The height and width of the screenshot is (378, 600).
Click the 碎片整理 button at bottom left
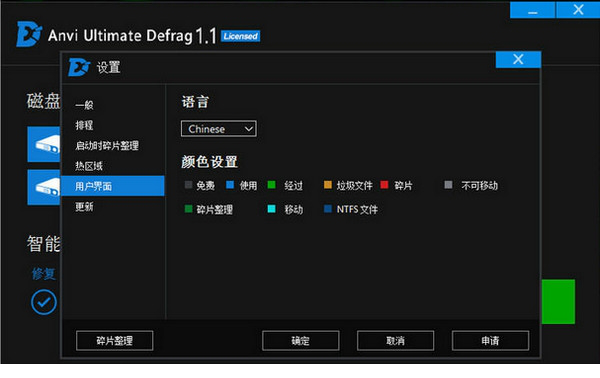114,341
